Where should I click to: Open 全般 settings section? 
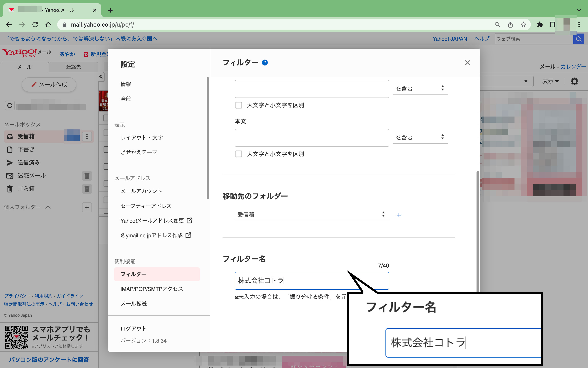coord(126,99)
